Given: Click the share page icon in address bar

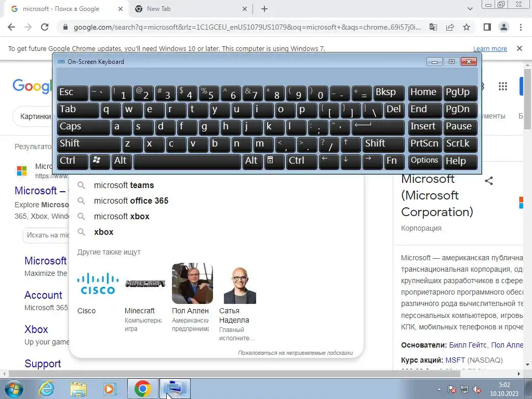Looking at the screenshot, I should [x=450, y=27].
